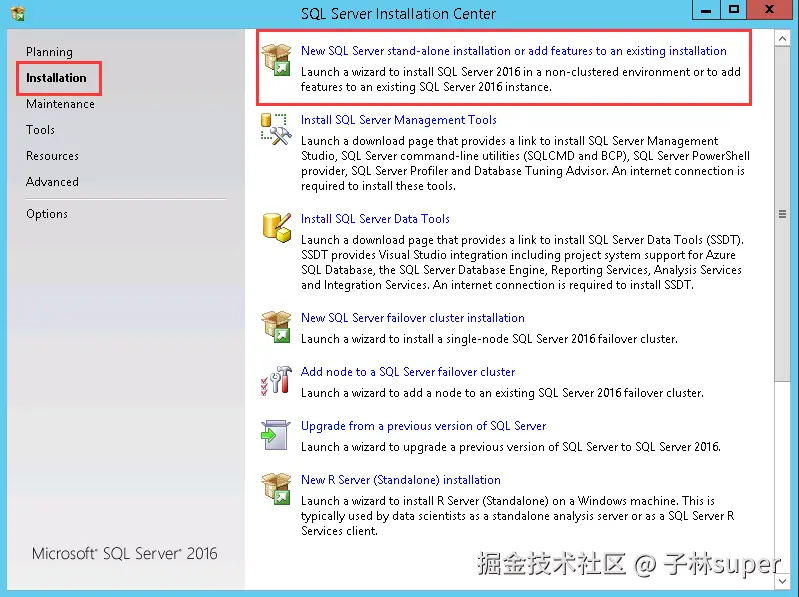Image resolution: width=799 pixels, height=597 pixels.
Task: Start New SQL Server failover cluster installation
Action: [x=413, y=317]
